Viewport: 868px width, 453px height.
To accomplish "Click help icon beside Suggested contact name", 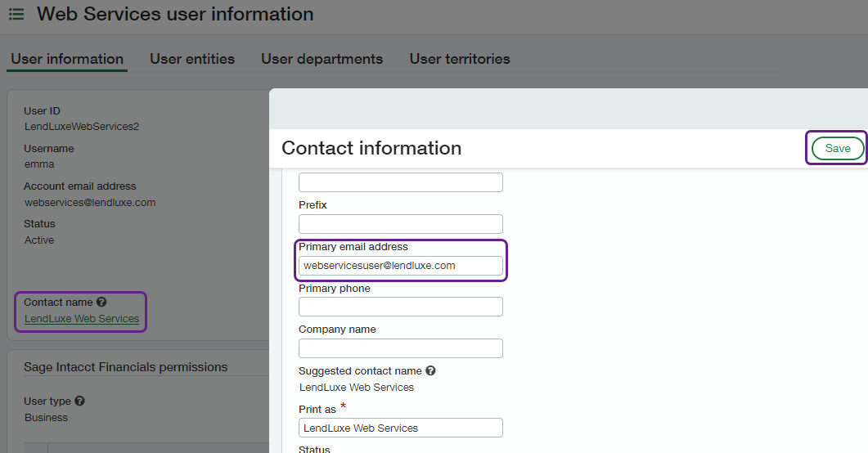I will pos(430,370).
